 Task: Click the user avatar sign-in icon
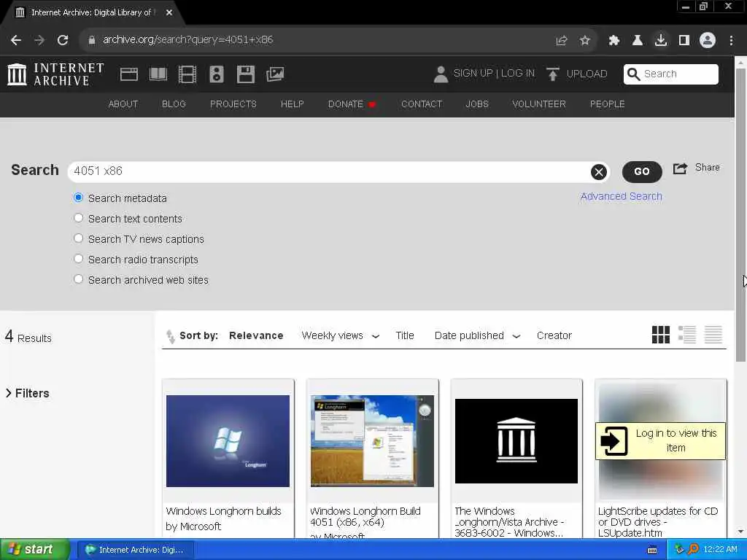pos(441,74)
